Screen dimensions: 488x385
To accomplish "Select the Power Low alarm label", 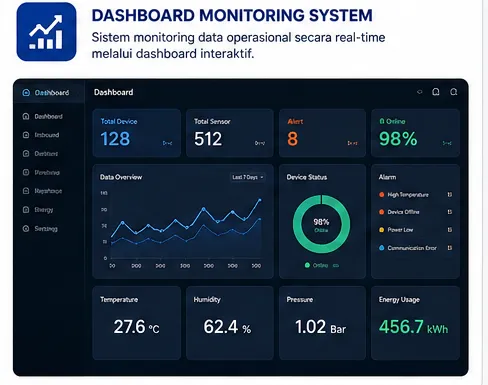I will [x=400, y=230].
